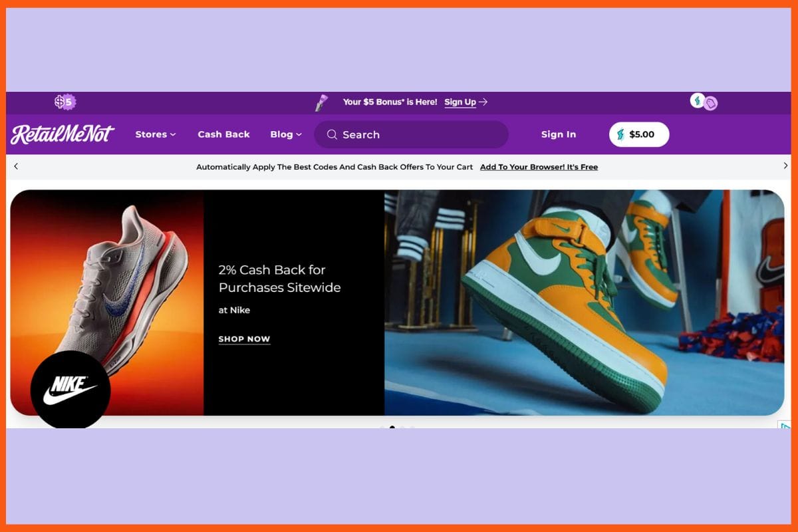This screenshot has width=798, height=532.
Task: Click the party popper bonus icon
Action: pyautogui.click(x=322, y=102)
